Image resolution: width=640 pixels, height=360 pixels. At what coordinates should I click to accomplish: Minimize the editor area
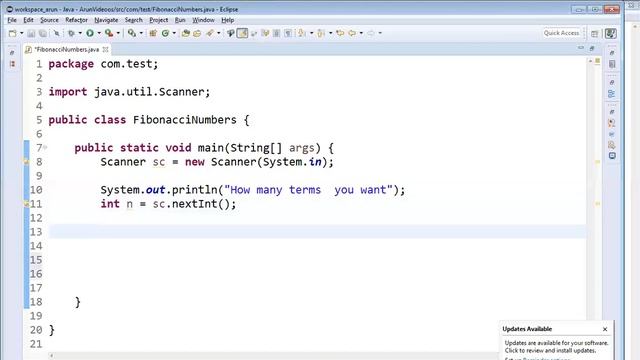[580, 48]
